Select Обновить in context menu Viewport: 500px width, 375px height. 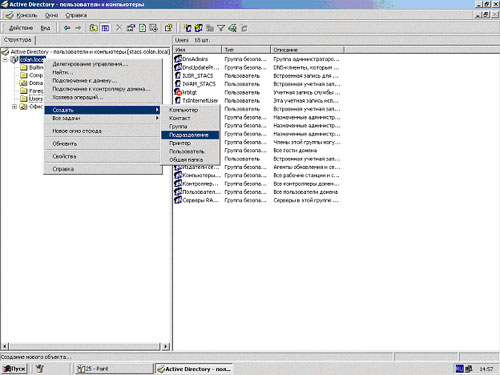(x=103, y=144)
